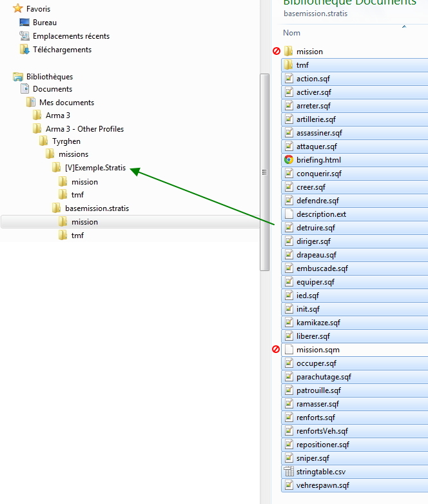This screenshot has height=504, width=428.
Task: Select the [V]Exemple.Stratis folder in tree
Action: (x=95, y=168)
